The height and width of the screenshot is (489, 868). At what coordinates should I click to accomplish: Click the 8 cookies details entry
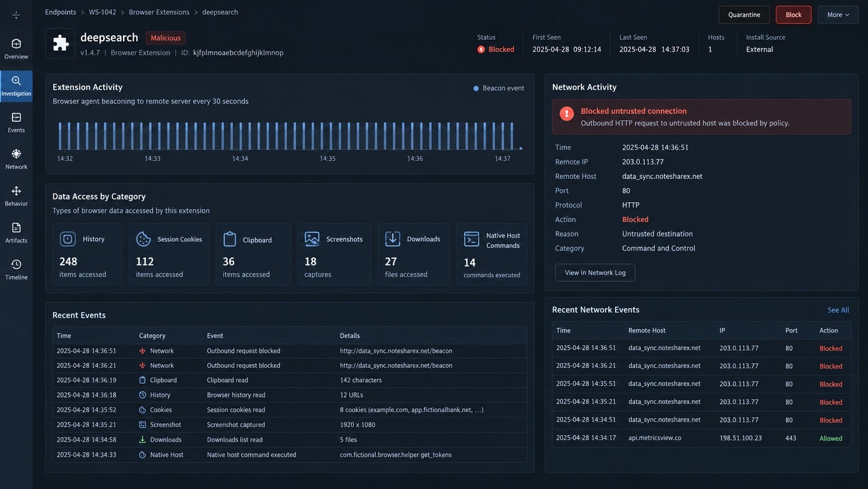(x=411, y=409)
